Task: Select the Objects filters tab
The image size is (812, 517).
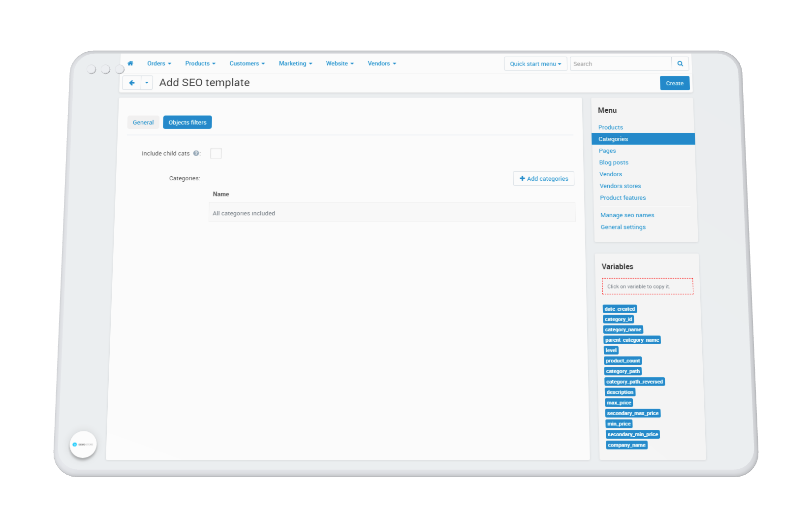Action: [x=187, y=123]
